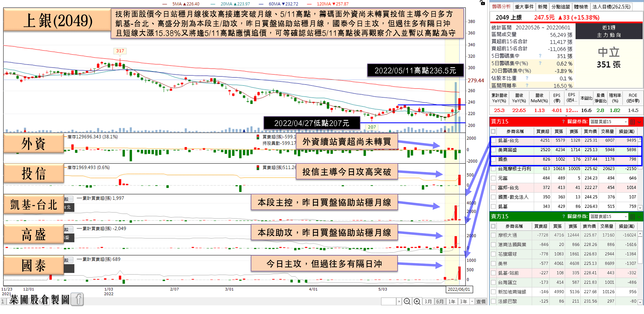Open the 體檢表 tab
Screen dimensions: 644x314
(x=581, y=7)
